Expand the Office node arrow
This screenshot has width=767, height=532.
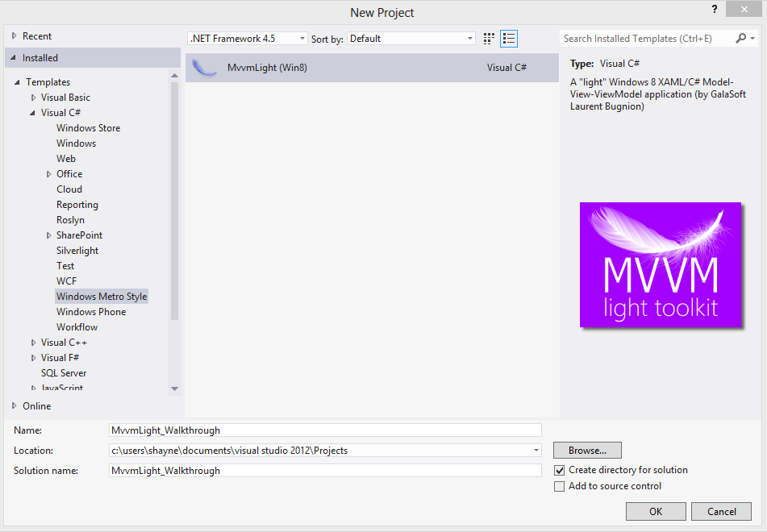point(48,174)
